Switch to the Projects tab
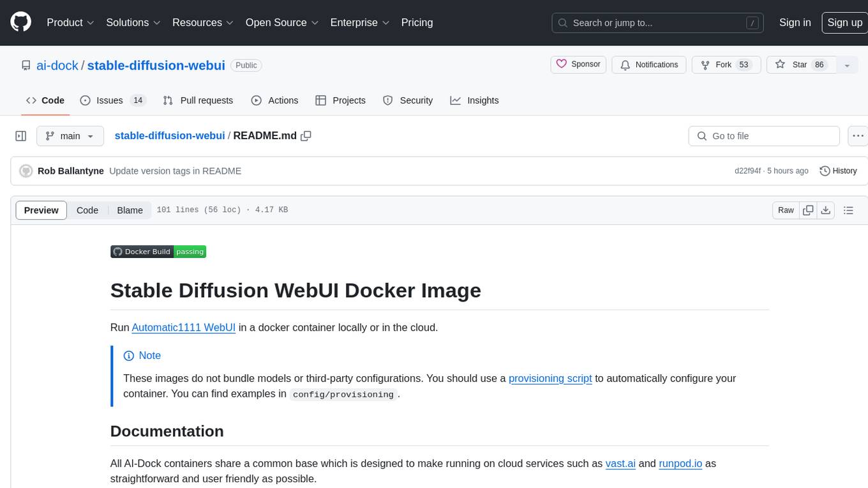This screenshot has height=488, width=868. coord(340,100)
